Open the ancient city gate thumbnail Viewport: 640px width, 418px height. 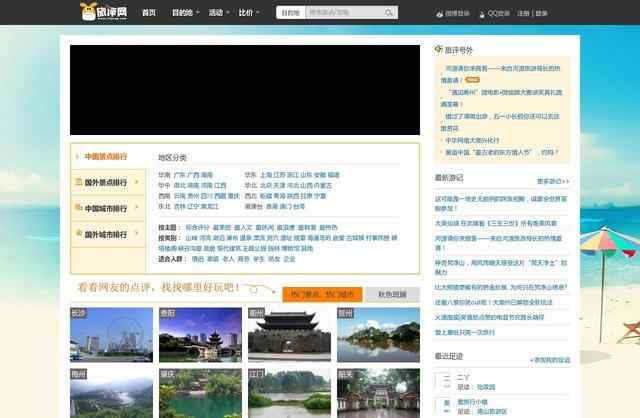[289, 335]
